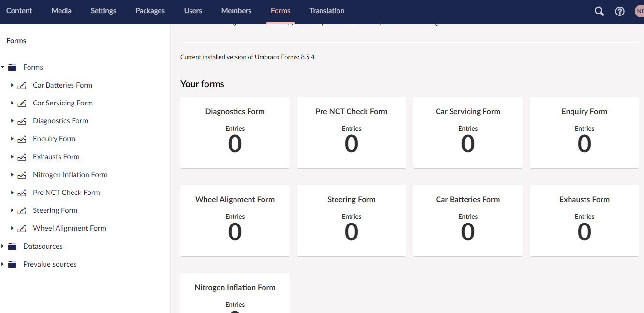The image size is (644, 313).
Task: Open the help question mark icon
Action: 619,11
